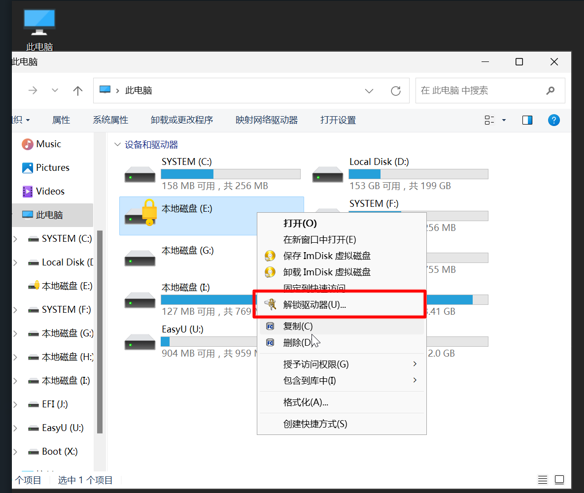
Task: Open the Give access to (G) submenu
Action: click(x=342, y=364)
